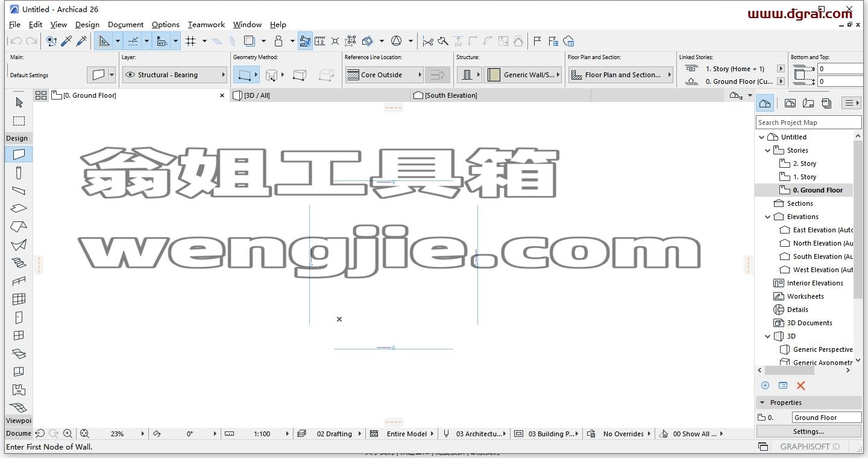Activate the Inject Parameters syringe

pyautogui.click(x=81, y=41)
